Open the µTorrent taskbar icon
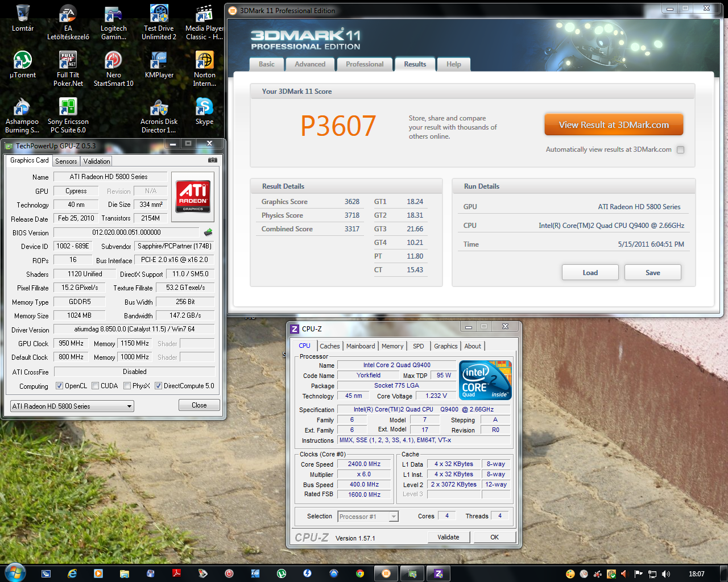Viewport: 728px width, 582px height. (282, 573)
